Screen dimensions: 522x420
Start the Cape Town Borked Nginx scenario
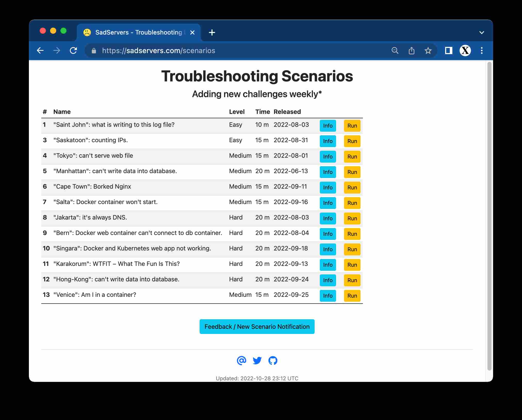click(x=352, y=188)
